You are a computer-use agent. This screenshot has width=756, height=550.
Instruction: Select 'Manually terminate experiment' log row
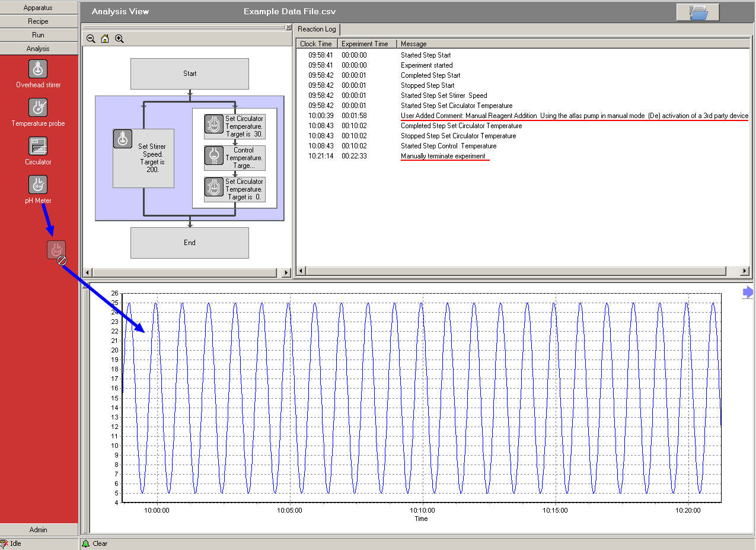pyautogui.click(x=523, y=156)
